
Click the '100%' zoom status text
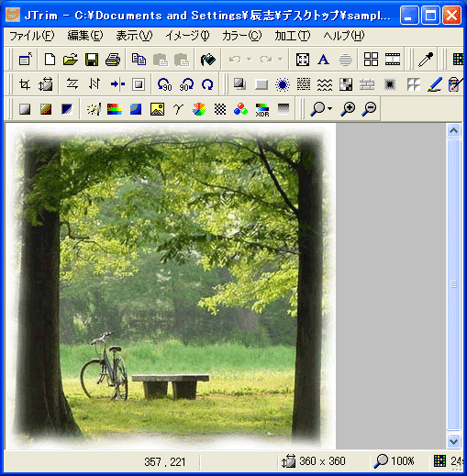[403, 461]
